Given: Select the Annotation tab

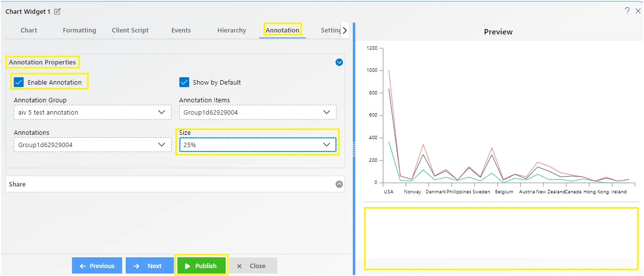Looking at the screenshot, I should (282, 30).
